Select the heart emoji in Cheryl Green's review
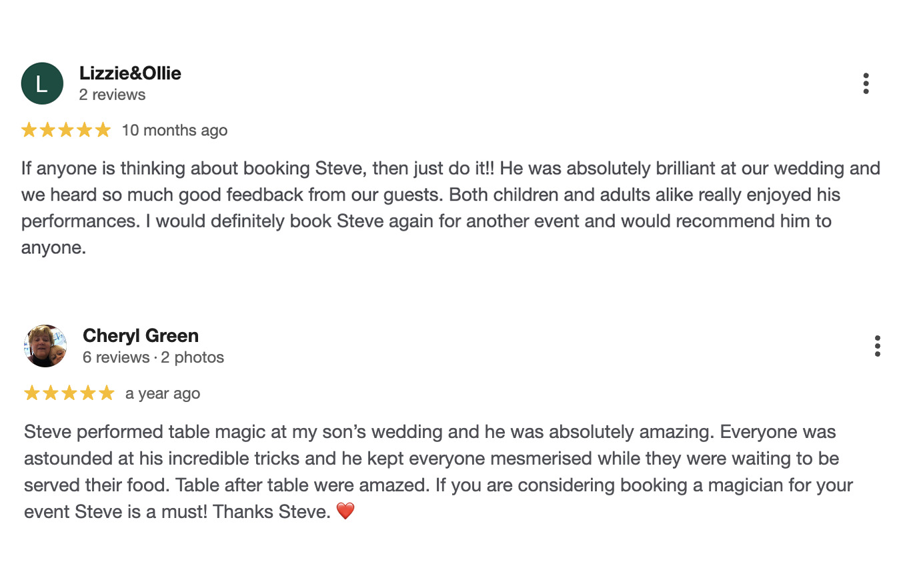Screen dimensions: 907x588 345,511
